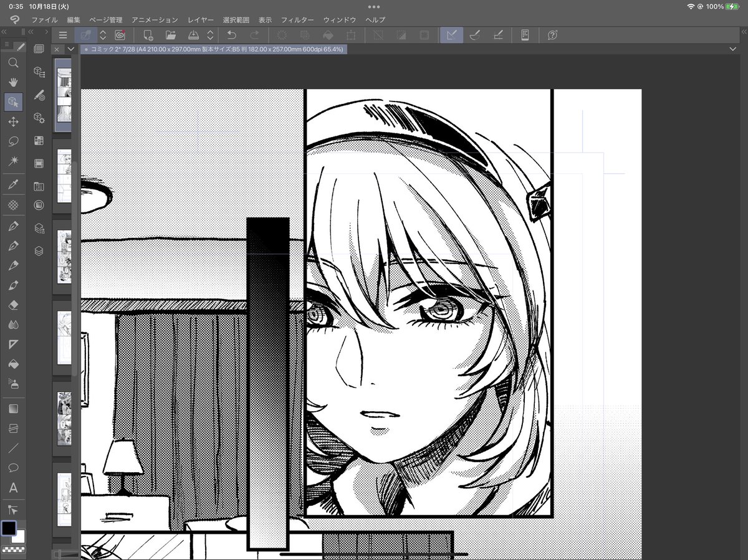This screenshot has height=560, width=748.
Task: Click the Clip Studio logo app menu
Action: tap(14, 20)
